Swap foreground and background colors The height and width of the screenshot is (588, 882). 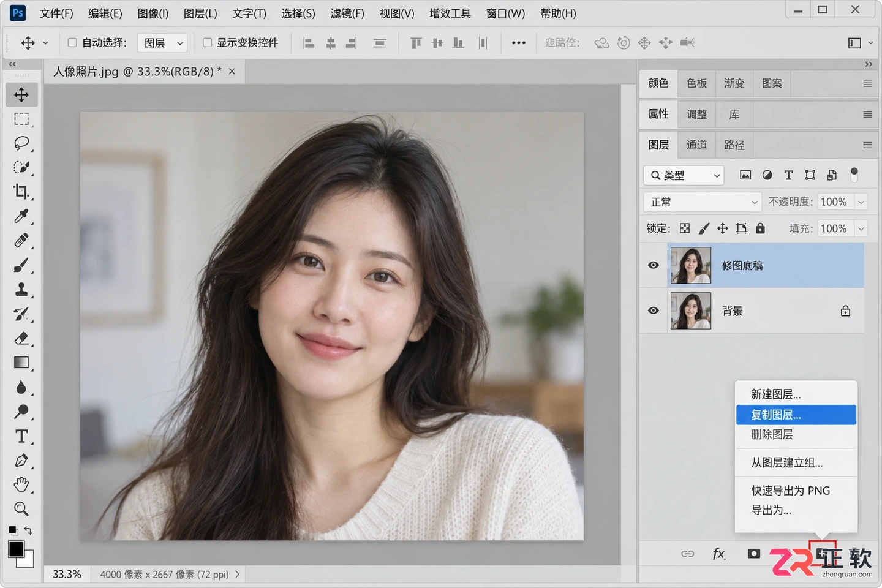coord(28,530)
